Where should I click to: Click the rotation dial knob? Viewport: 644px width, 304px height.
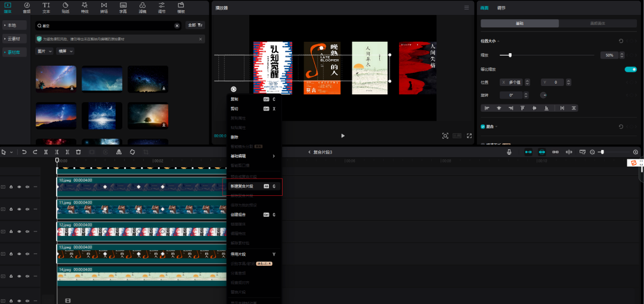click(x=543, y=95)
